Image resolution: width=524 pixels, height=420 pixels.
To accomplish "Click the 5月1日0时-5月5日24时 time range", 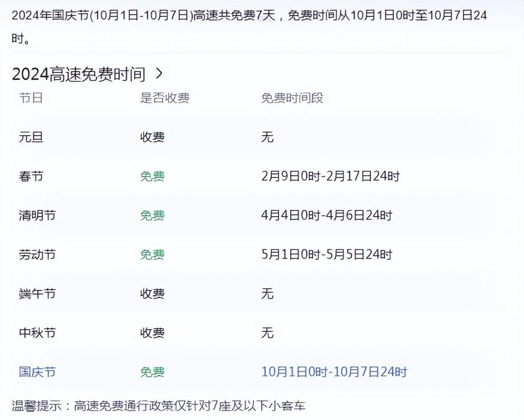I will click(x=326, y=255).
